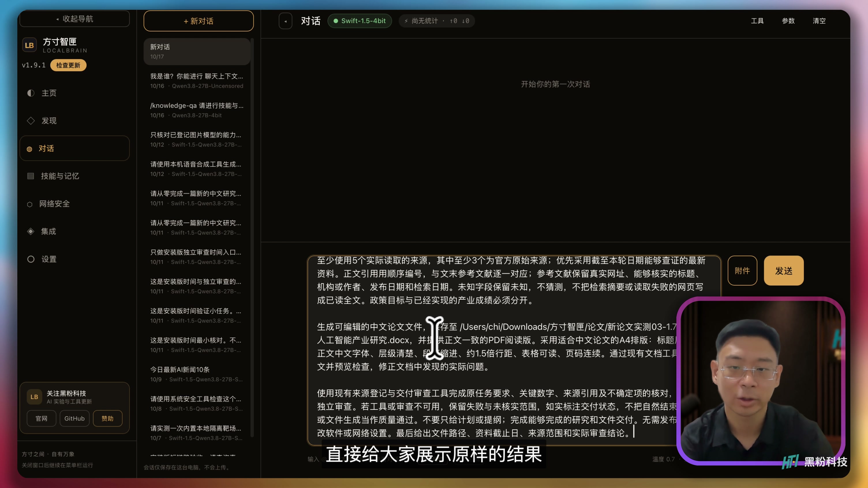Click the 发送 send button
This screenshot has height=488, width=868.
(784, 271)
